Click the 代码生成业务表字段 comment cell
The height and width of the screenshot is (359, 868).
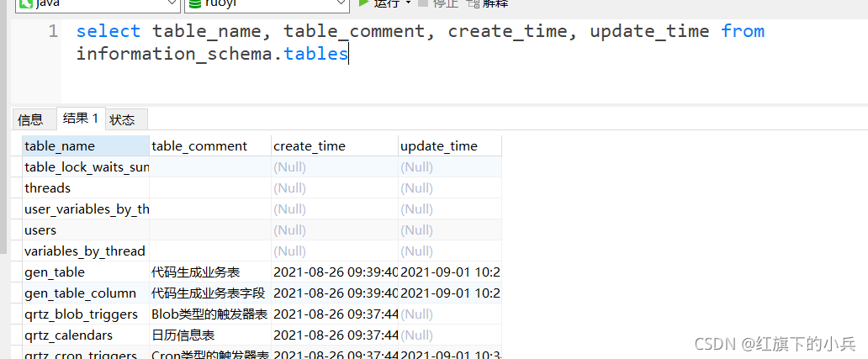coord(210,293)
